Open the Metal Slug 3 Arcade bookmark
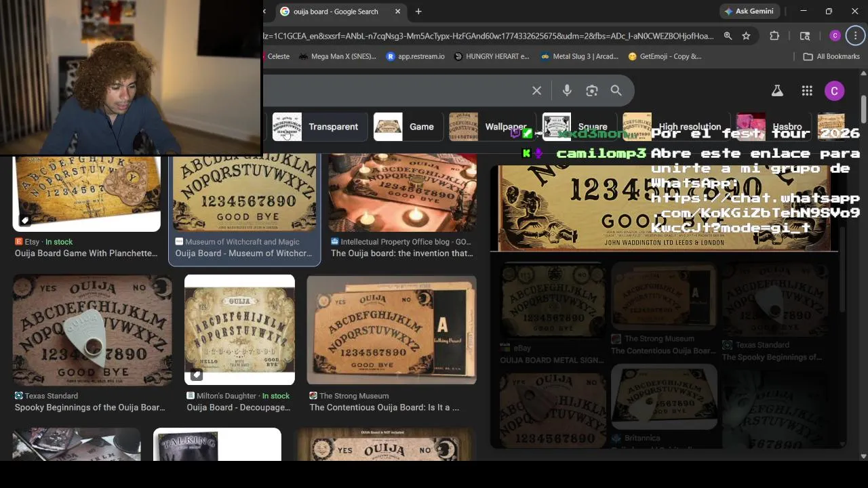Screen dimensions: 868x488 [x=579, y=56]
